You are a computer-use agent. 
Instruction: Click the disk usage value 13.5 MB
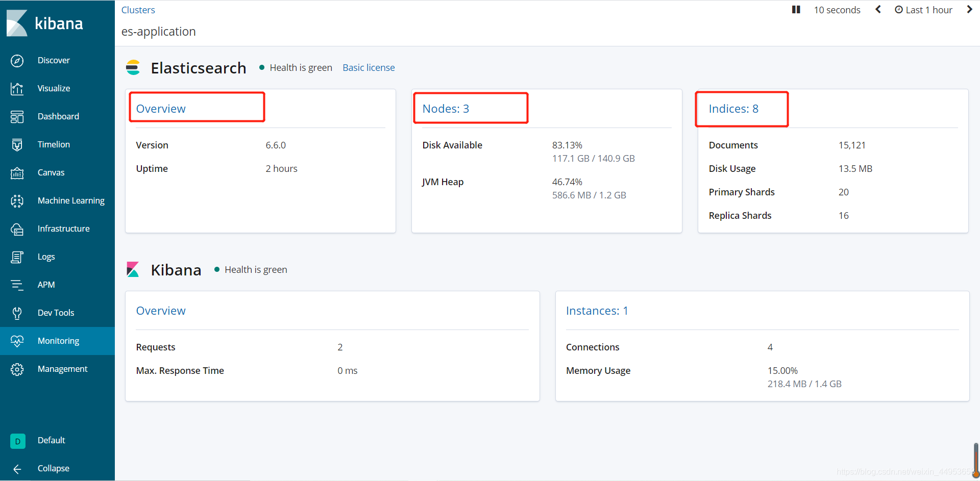pyautogui.click(x=855, y=168)
